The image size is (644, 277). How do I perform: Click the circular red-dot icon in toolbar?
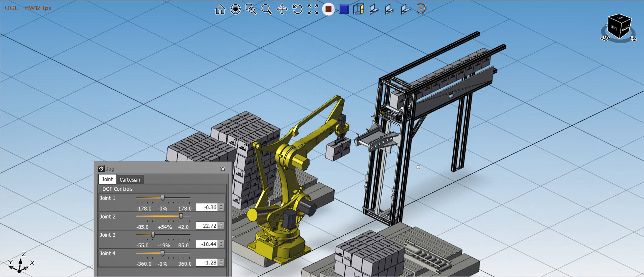pos(421,9)
